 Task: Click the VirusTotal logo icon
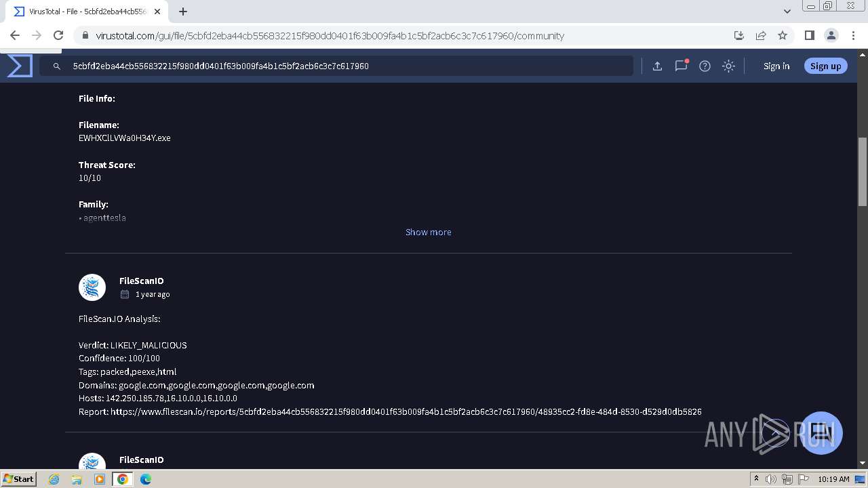pyautogui.click(x=20, y=66)
